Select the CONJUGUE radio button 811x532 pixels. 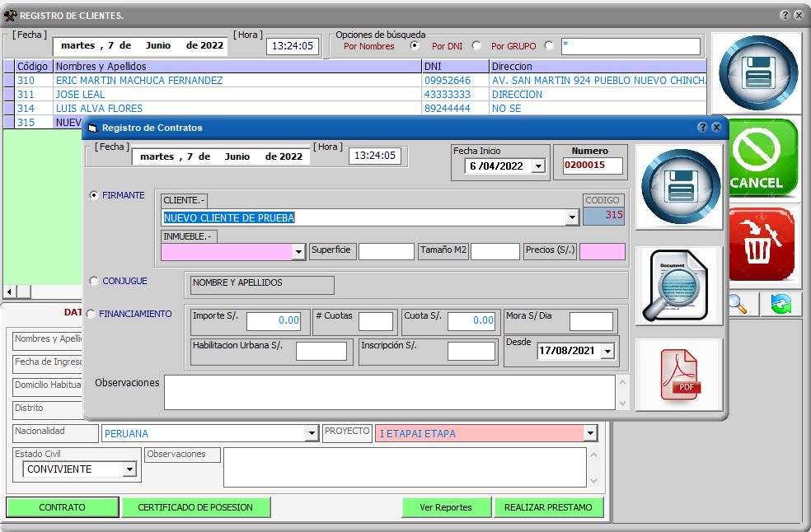pyautogui.click(x=94, y=281)
